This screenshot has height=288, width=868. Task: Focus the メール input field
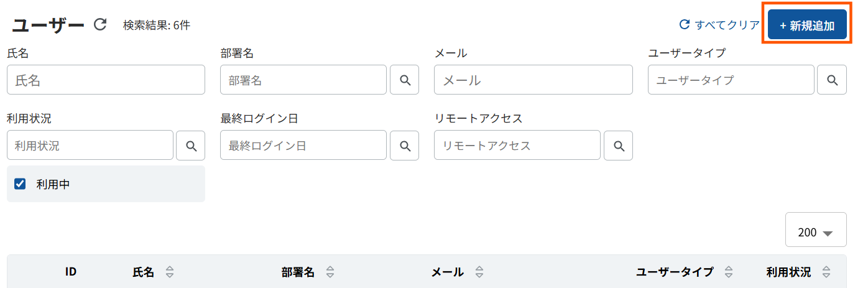coord(533,80)
